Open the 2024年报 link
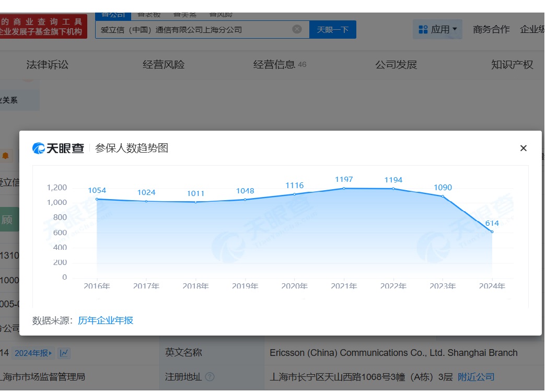Viewport: 546px width, 392px height. [x=33, y=353]
